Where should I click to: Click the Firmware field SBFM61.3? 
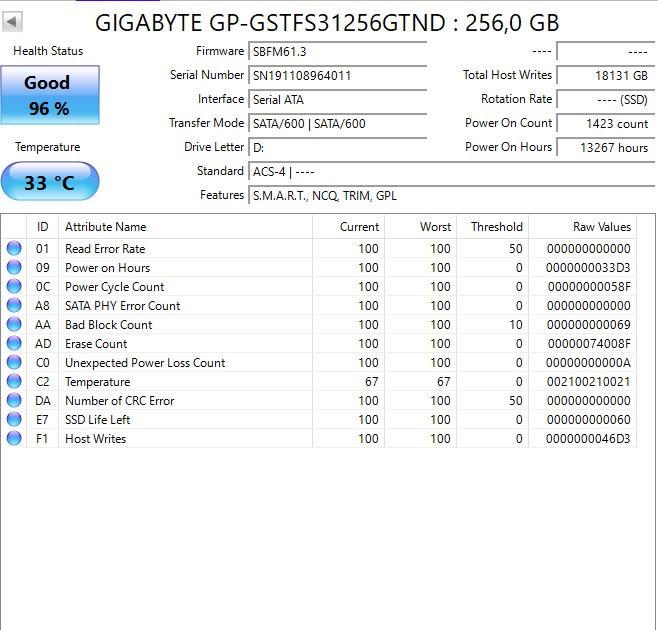[337, 52]
